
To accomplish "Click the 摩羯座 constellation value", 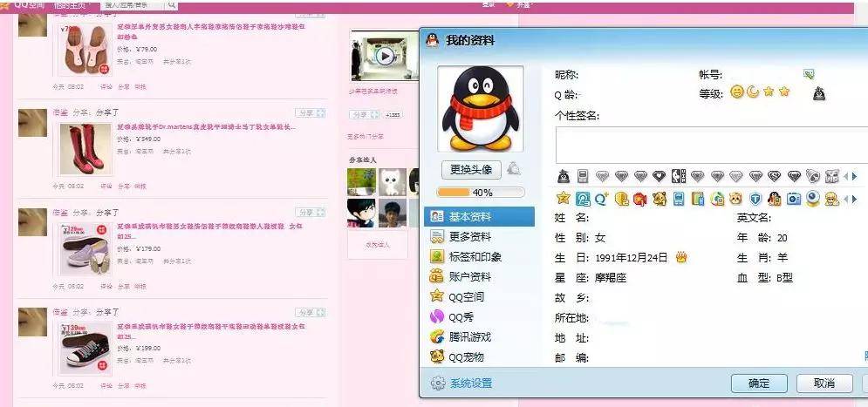I will pos(611,278).
